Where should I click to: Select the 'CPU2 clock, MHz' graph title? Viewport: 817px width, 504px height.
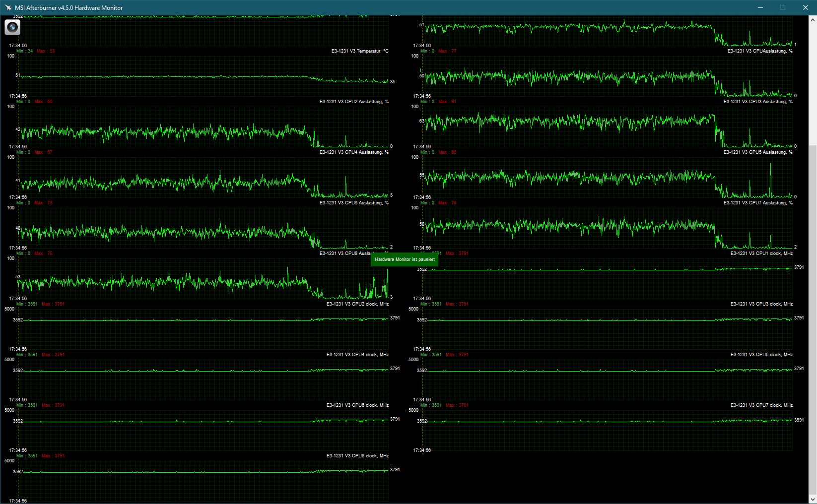click(x=357, y=304)
